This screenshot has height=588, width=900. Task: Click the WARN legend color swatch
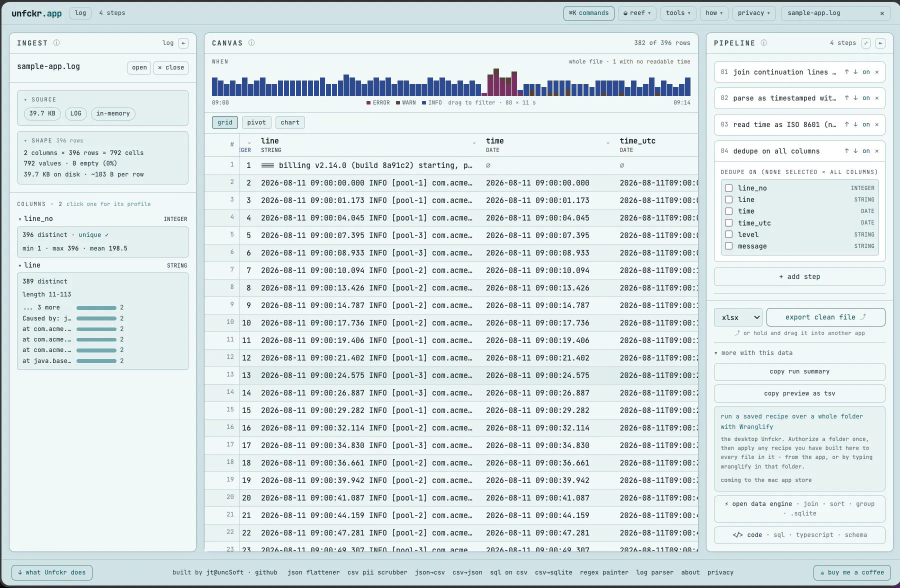point(398,103)
